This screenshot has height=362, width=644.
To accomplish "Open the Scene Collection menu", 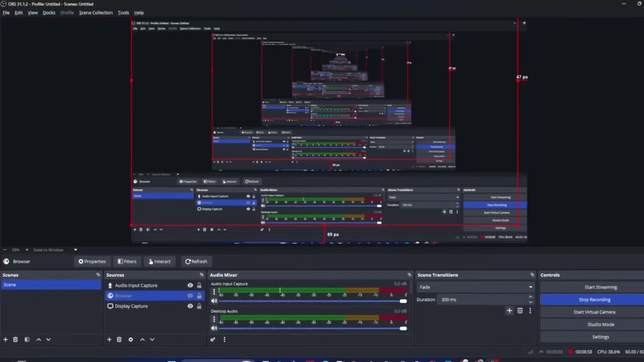I will 96,13.
